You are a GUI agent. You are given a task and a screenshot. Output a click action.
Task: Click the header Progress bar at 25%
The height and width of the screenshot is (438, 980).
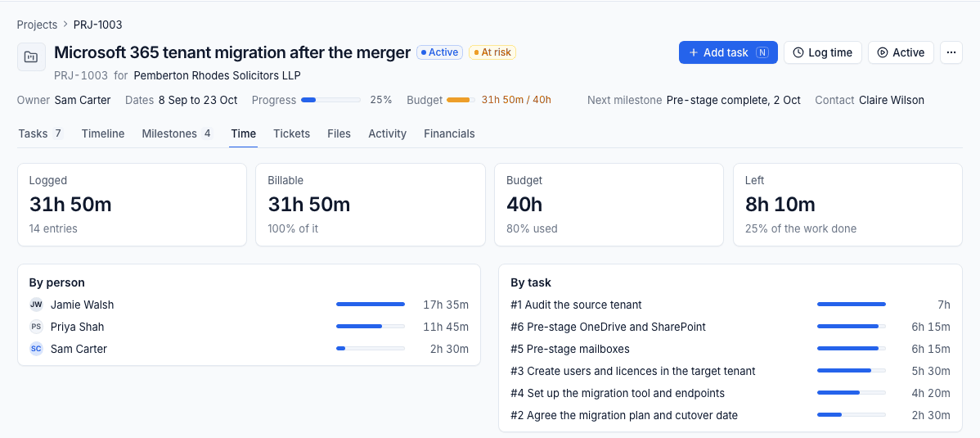pos(330,100)
